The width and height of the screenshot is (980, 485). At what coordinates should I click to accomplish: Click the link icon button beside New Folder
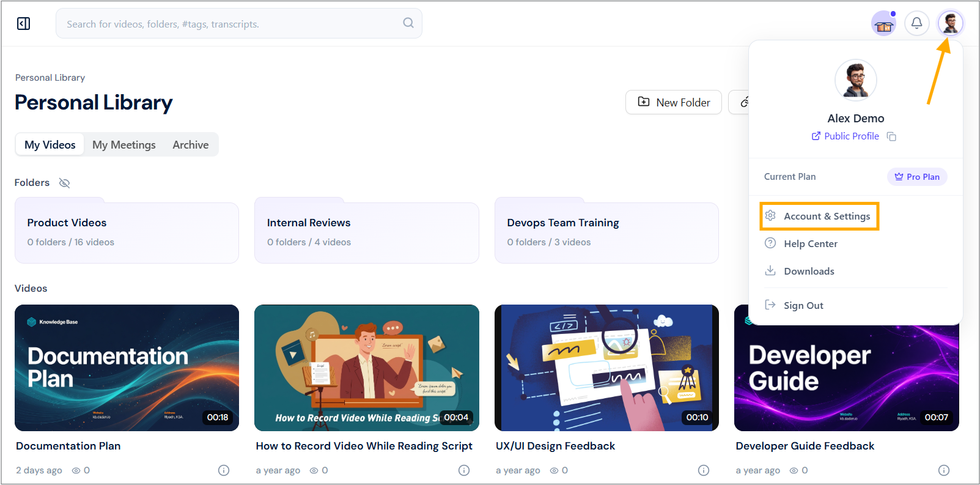[739, 102]
